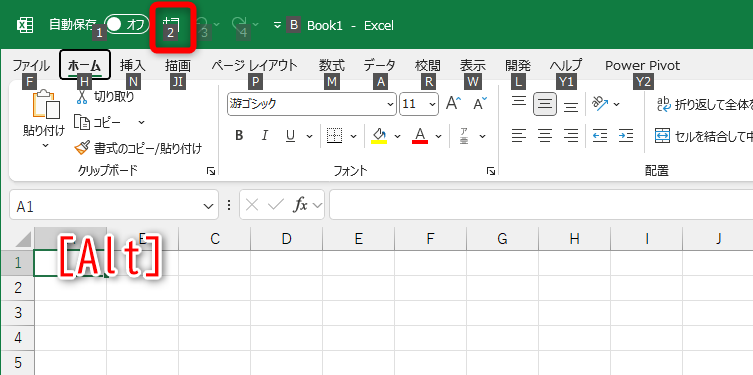Click increase font size icon
Image resolution: width=753 pixels, height=375 pixels.
454,103
